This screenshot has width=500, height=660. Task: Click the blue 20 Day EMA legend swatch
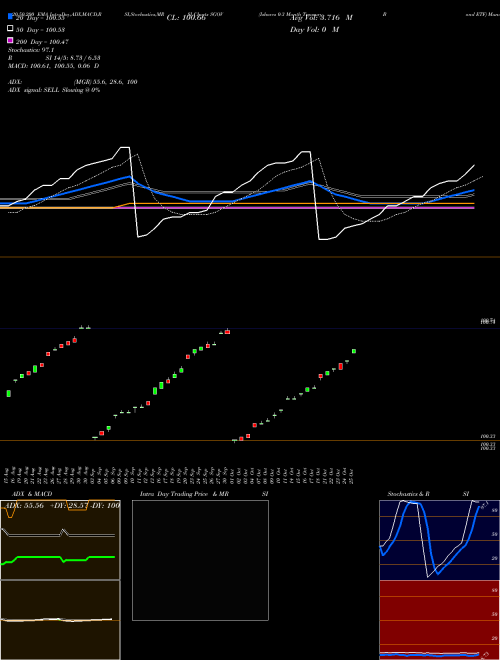pos(10,16)
